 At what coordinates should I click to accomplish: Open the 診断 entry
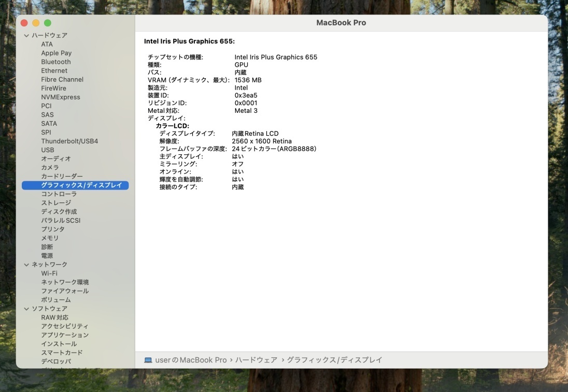coord(47,247)
